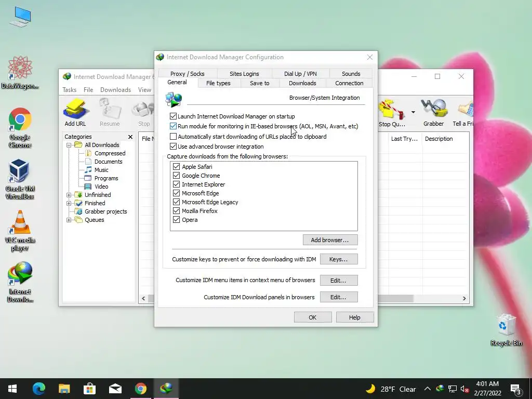
Task: Switch to Connection tab
Action: tap(349, 83)
